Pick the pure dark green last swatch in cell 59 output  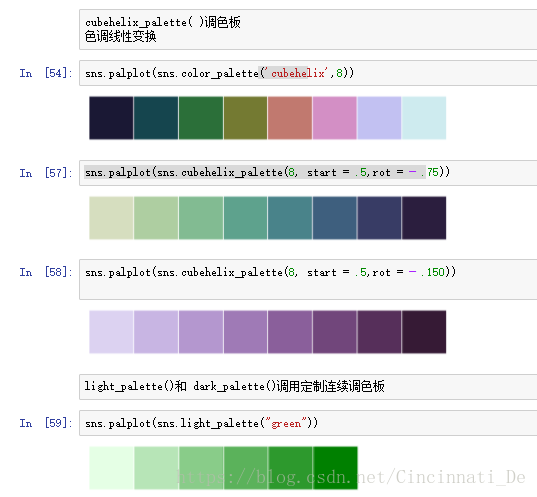pyautogui.click(x=335, y=468)
